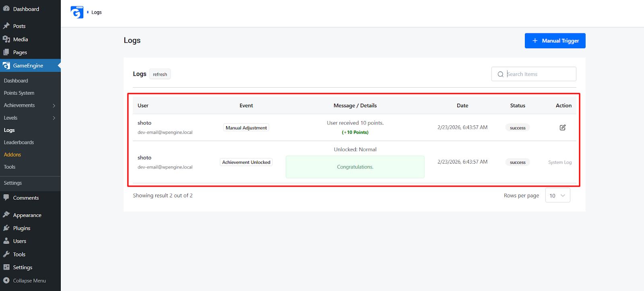The height and width of the screenshot is (291, 644).
Task: Click success status in Achievement Unlocked row
Action: [518, 162]
